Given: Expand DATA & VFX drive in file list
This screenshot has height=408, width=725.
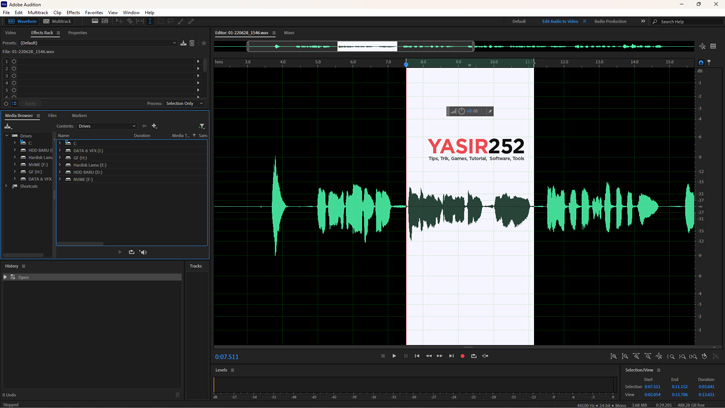Looking at the screenshot, I should tap(60, 151).
